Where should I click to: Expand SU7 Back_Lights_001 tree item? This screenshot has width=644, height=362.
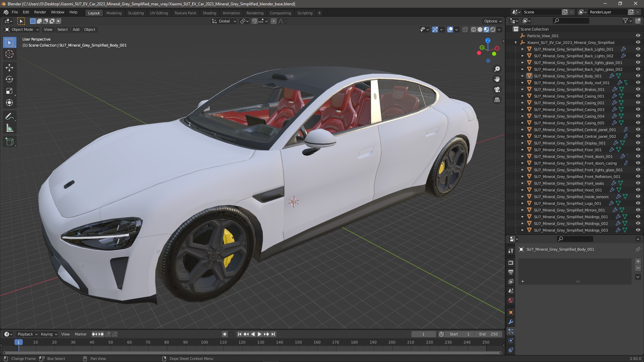point(522,49)
